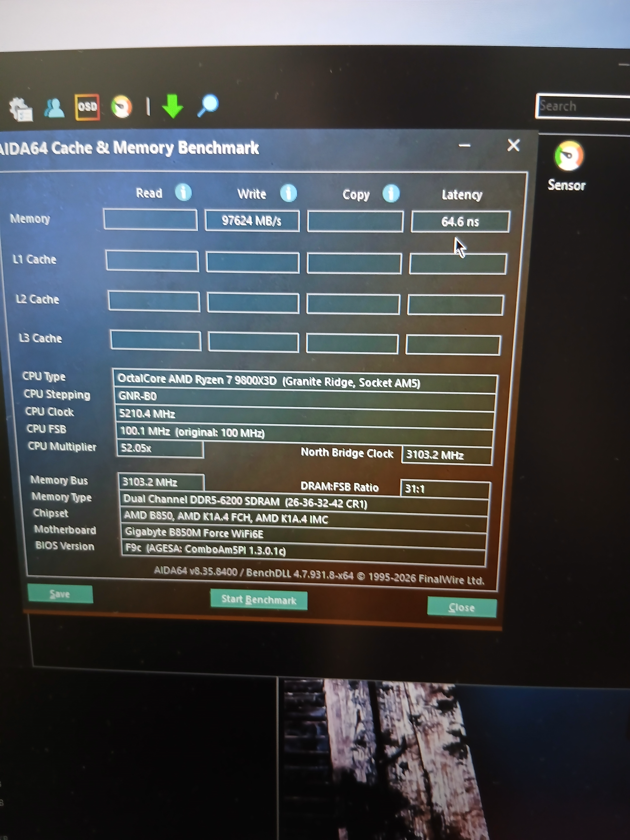Close benchmark window with X button
The width and height of the screenshot is (630, 840).
tap(513, 145)
